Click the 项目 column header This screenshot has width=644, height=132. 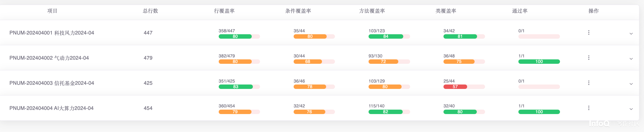(x=52, y=11)
